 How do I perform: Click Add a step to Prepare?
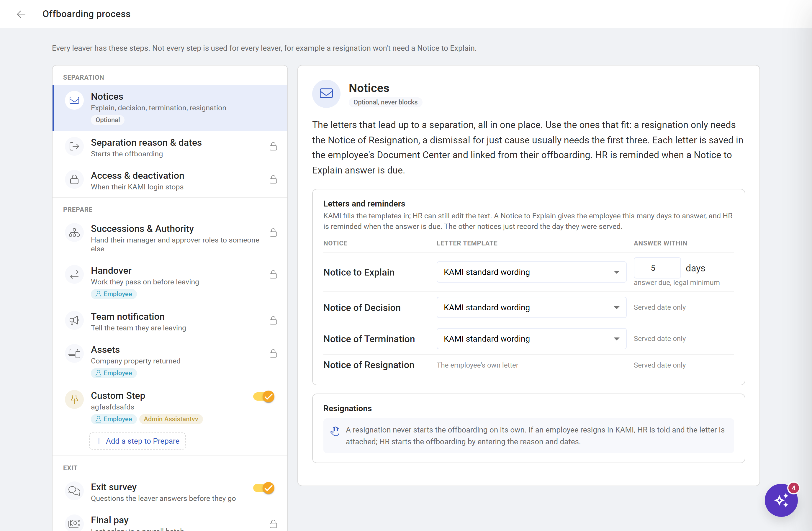(x=137, y=441)
